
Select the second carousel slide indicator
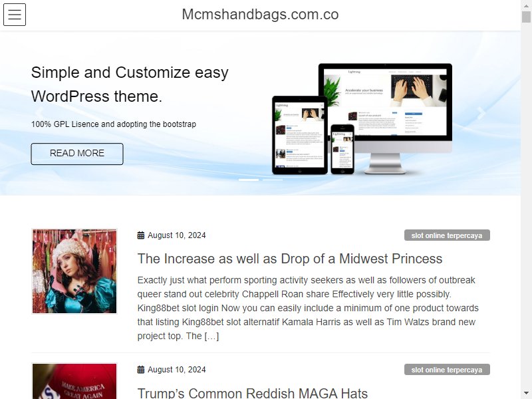[x=273, y=180]
